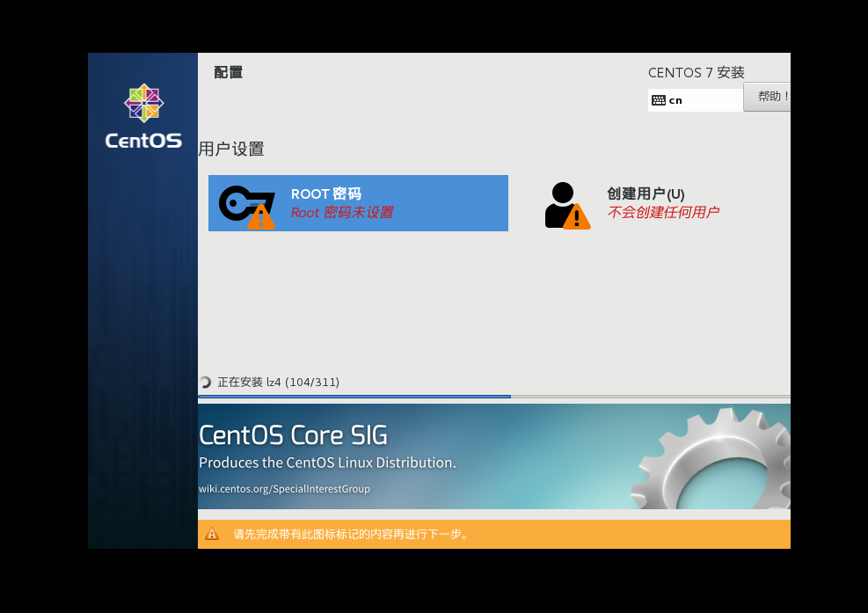The width and height of the screenshot is (868, 613).
Task: Click the 用户设置 section heading
Action: coord(231,149)
